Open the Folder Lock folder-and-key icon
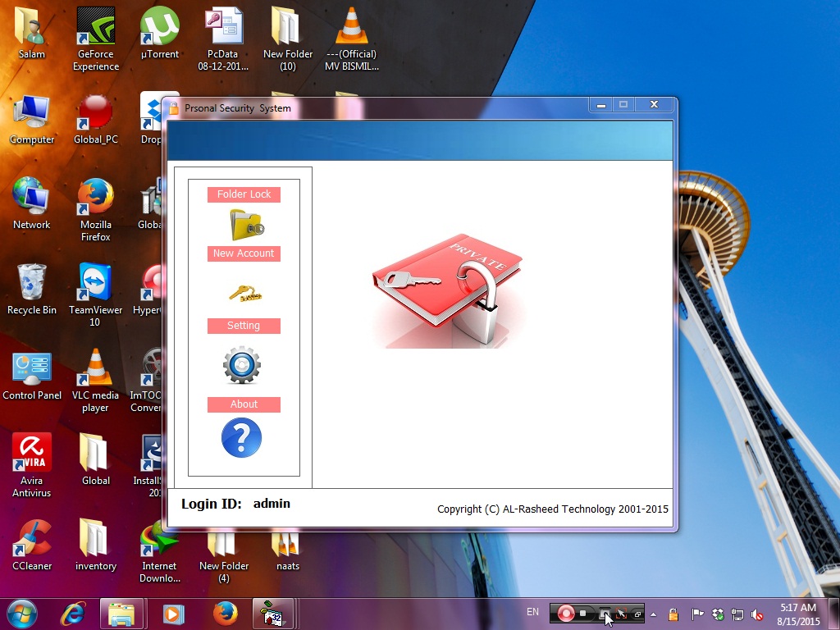The image size is (840, 630). tap(246, 225)
